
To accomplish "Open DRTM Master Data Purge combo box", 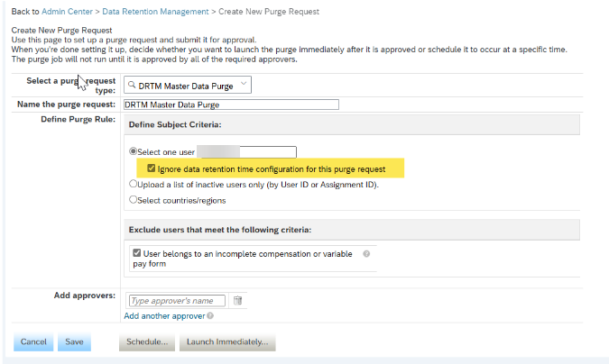I will point(188,85).
